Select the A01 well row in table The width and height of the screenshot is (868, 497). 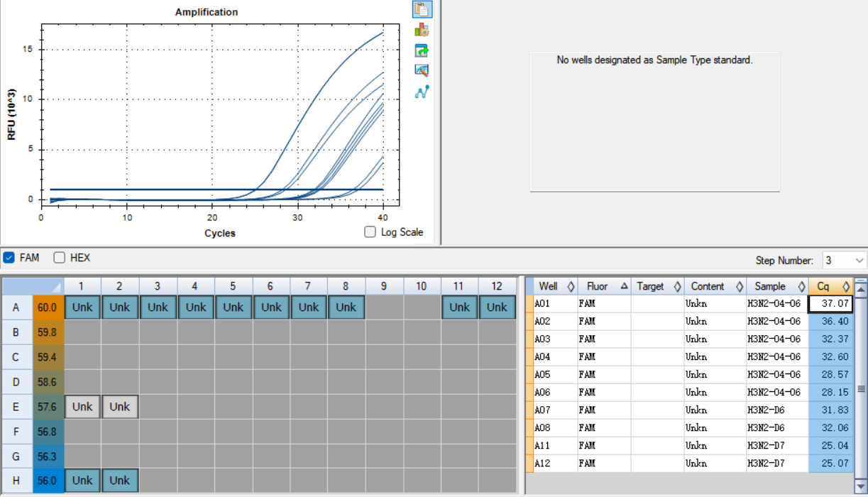coord(690,303)
